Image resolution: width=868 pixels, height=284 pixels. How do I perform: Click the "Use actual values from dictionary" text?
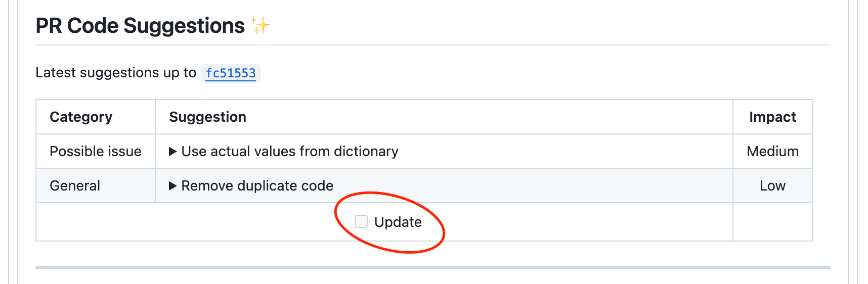pos(290,152)
